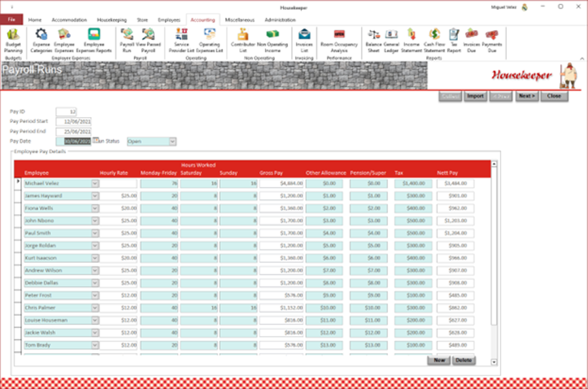
Task: Click the Pay Period End field
Action: (73, 131)
